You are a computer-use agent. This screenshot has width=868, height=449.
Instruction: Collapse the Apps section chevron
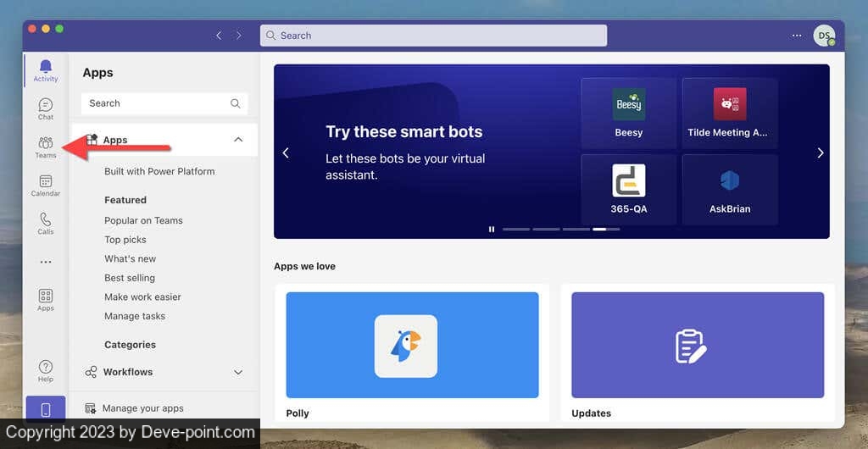point(238,140)
